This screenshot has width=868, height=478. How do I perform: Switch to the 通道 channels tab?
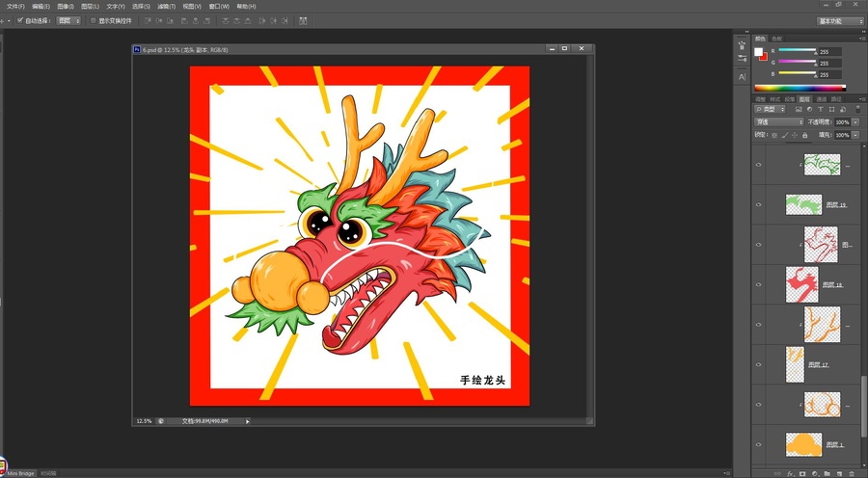click(821, 99)
